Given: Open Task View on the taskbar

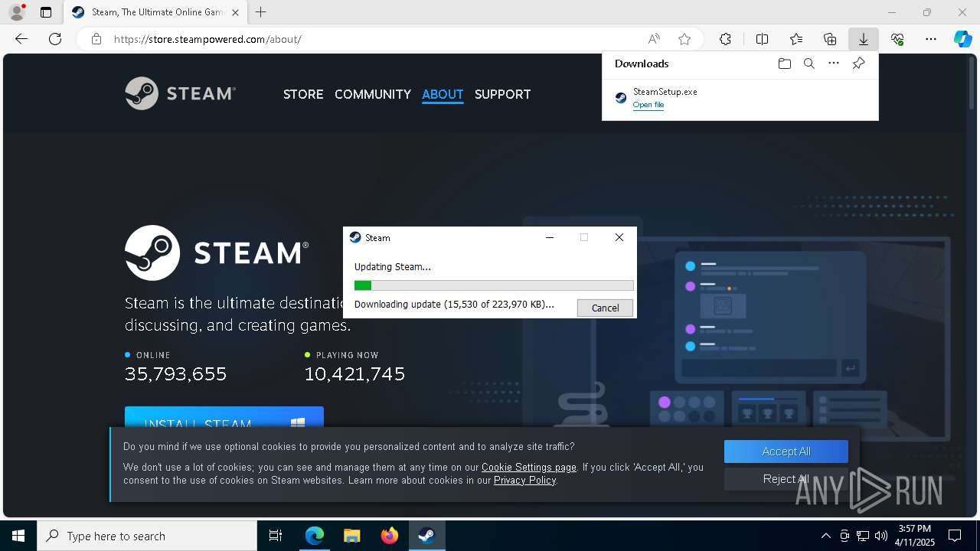Looking at the screenshot, I should [276, 536].
